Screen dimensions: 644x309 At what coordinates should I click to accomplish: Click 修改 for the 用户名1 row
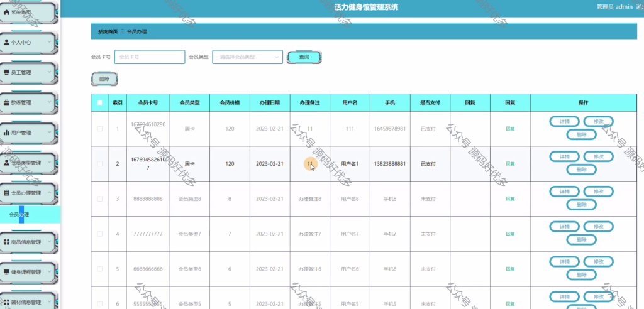coord(599,156)
